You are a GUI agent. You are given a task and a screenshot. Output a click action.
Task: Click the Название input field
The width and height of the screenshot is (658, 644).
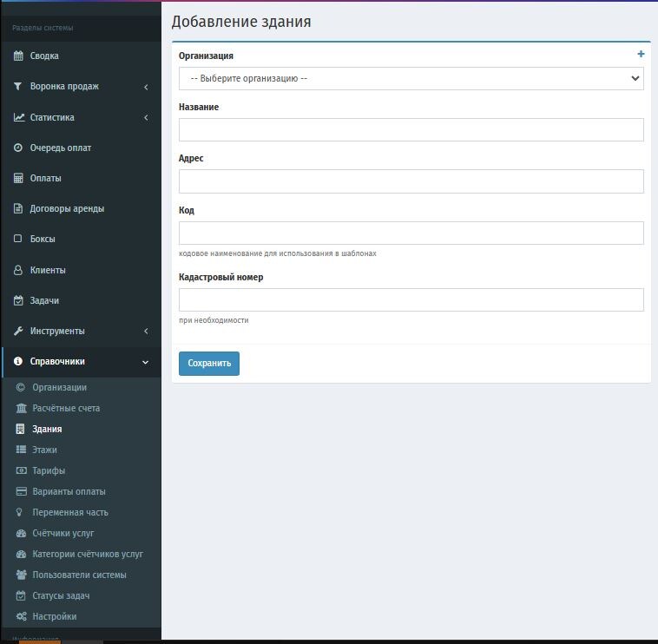coord(411,129)
